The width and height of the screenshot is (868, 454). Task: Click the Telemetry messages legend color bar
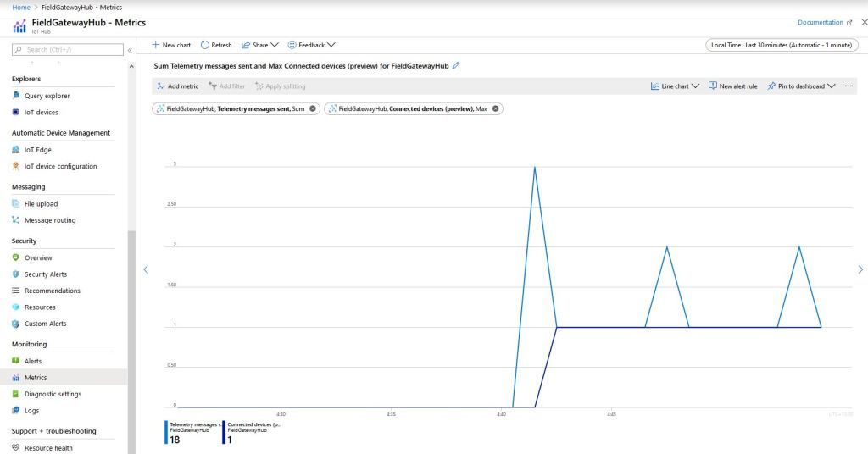tap(167, 432)
